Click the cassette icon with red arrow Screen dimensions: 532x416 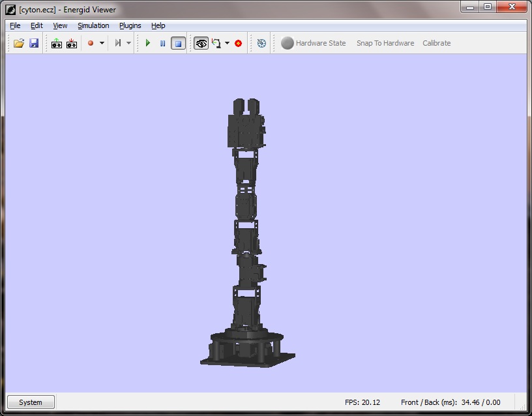click(72, 43)
